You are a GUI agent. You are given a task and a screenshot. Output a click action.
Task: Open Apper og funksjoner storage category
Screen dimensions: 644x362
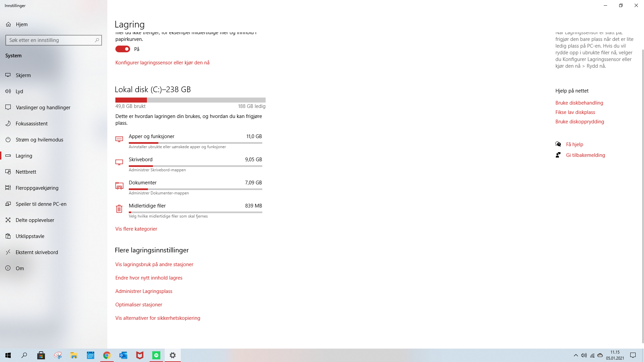(189, 141)
